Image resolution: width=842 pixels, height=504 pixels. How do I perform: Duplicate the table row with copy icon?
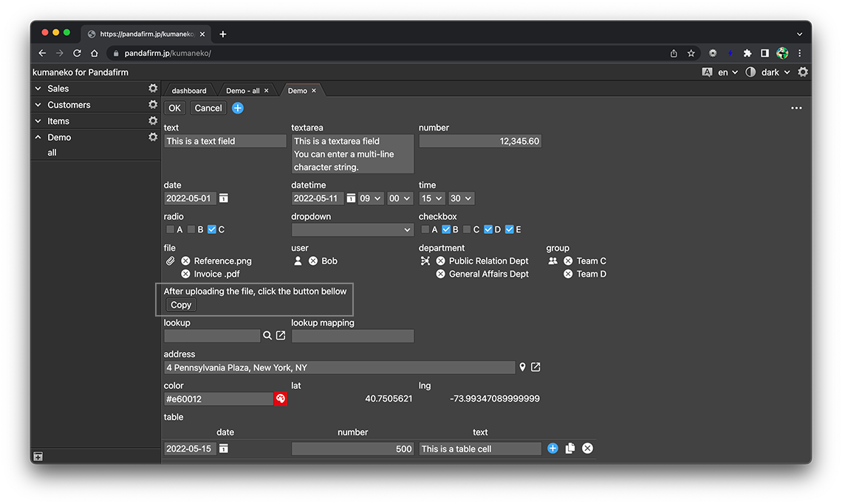point(570,449)
